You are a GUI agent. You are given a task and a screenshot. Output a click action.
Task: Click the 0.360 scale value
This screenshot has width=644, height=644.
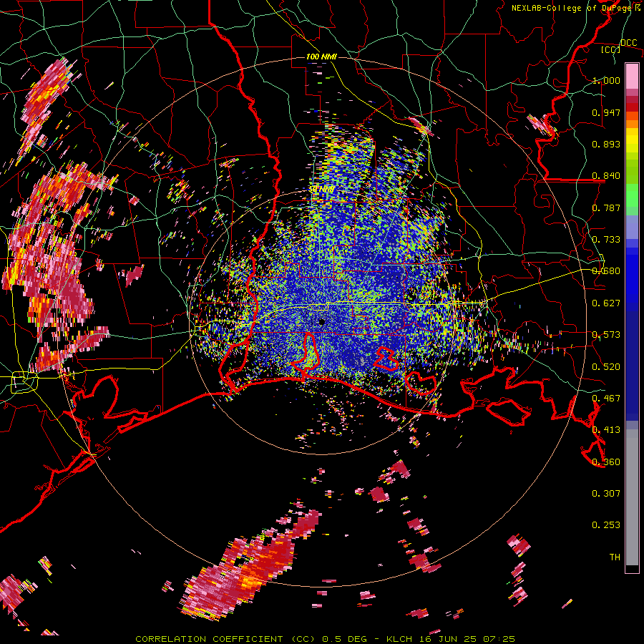click(606, 462)
